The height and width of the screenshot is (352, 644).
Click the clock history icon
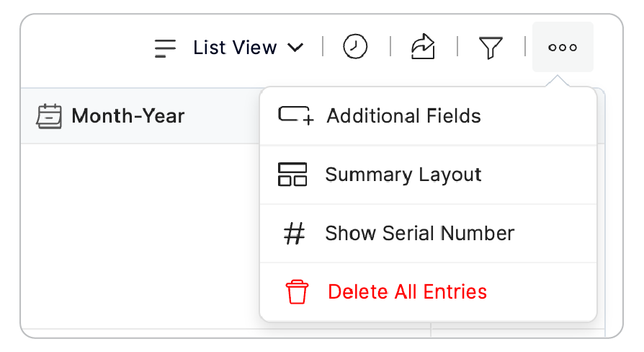pyautogui.click(x=355, y=48)
